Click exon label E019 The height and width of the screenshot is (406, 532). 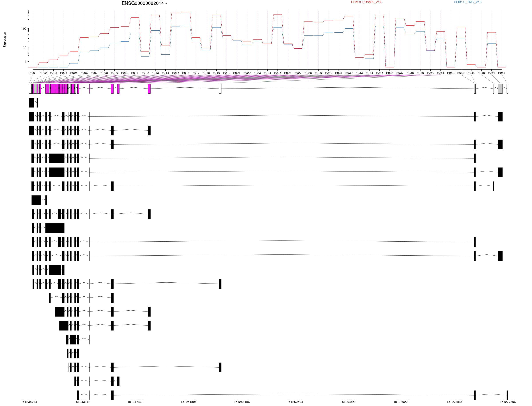[216, 73]
